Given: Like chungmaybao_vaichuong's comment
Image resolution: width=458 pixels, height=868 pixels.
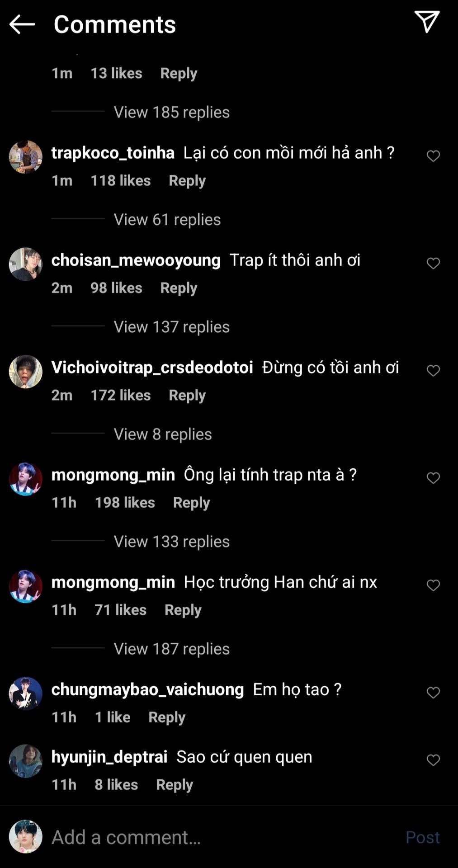Looking at the screenshot, I should [x=433, y=693].
